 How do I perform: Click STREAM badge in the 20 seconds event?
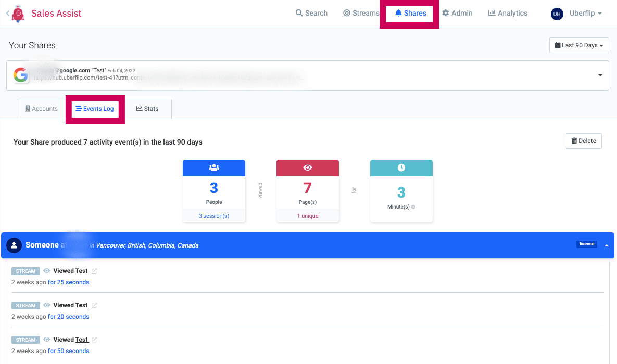click(26, 305)
